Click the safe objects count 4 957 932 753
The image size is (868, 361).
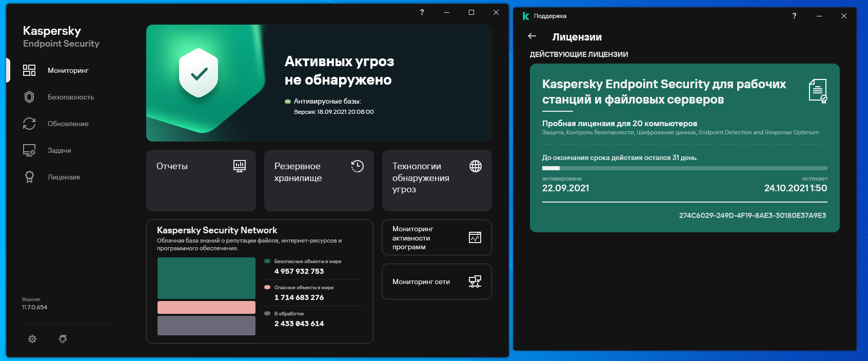click(299, 271)
